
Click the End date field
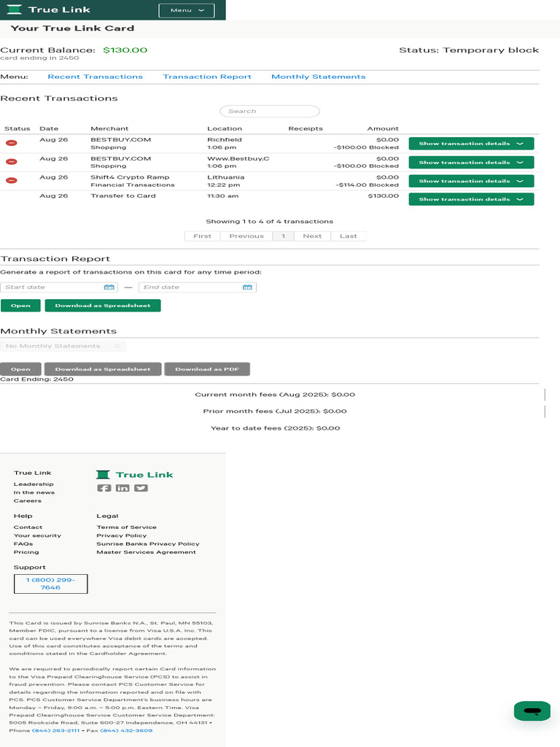197,287
